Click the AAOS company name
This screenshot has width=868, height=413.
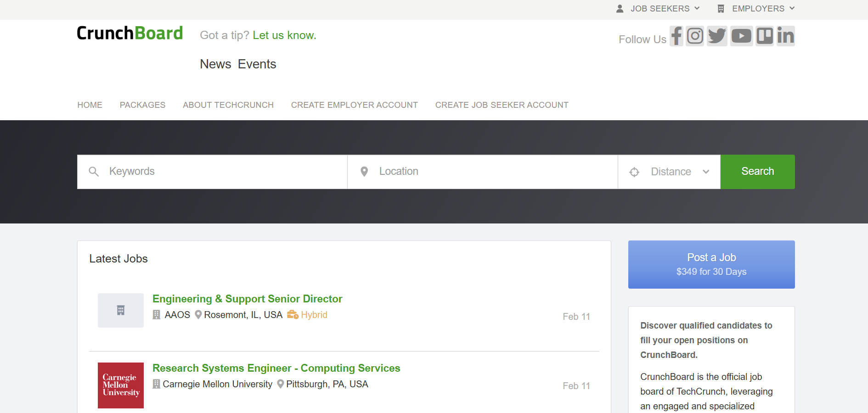pos(177,315)
